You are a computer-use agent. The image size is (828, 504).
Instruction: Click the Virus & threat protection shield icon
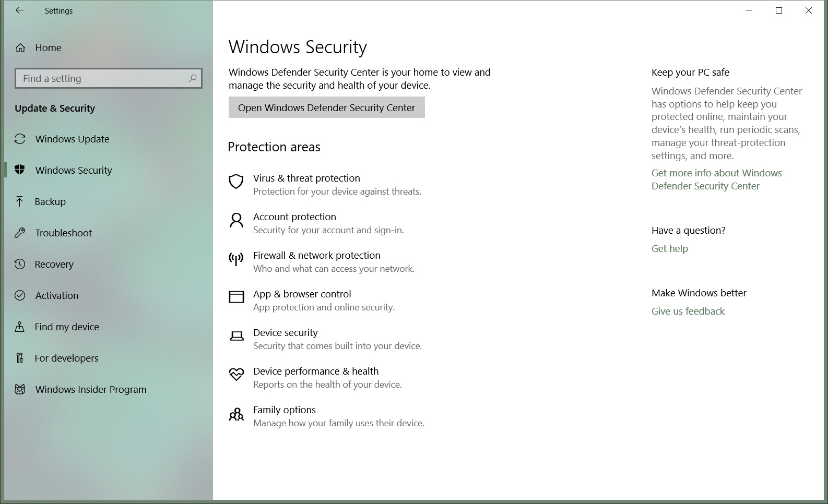click(236, 182)
